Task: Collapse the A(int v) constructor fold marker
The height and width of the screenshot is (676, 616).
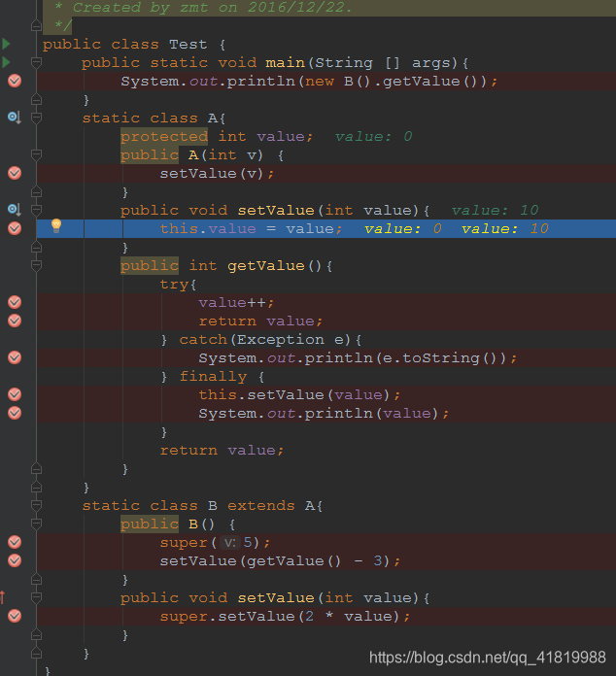Action: point(36,154)
